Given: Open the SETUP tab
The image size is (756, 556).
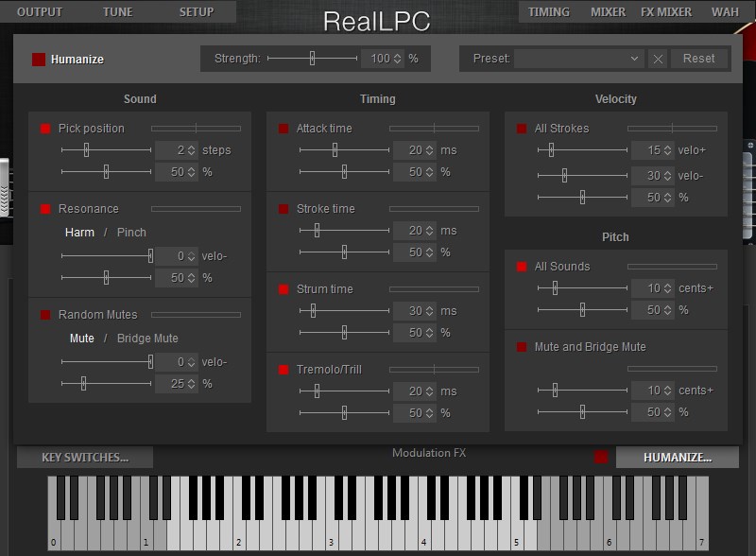Looking at the screenshot, I should pos(197,12).
